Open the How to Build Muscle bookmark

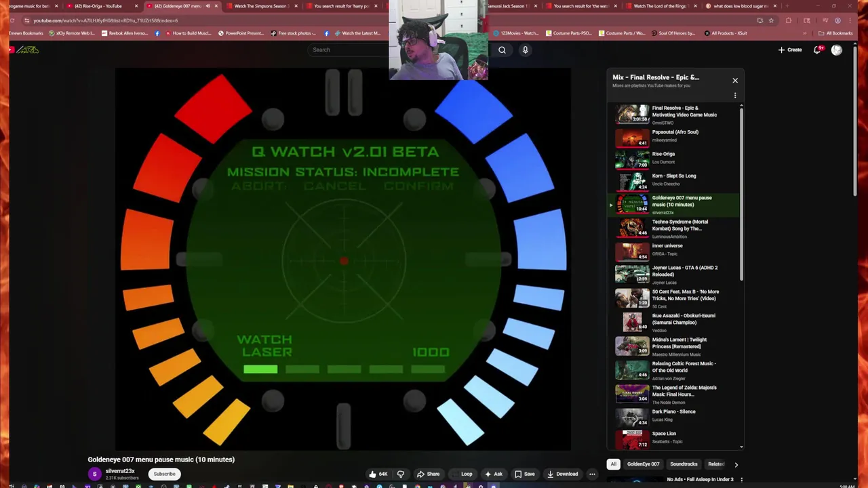[x=186, y=33]
